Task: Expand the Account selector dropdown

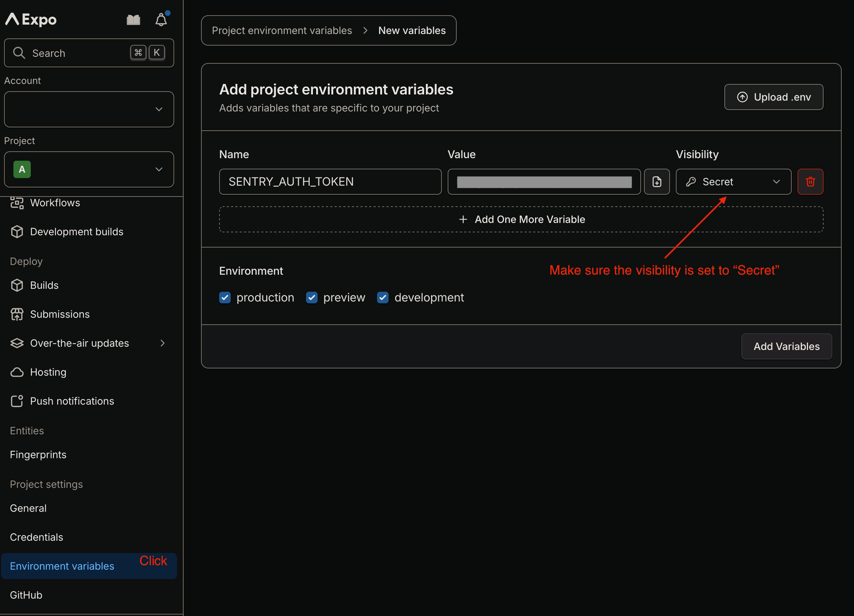Action: [89, 109]
